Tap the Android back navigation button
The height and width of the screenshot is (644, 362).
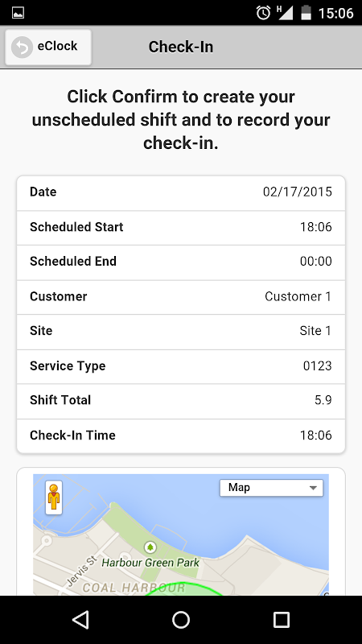81,619
